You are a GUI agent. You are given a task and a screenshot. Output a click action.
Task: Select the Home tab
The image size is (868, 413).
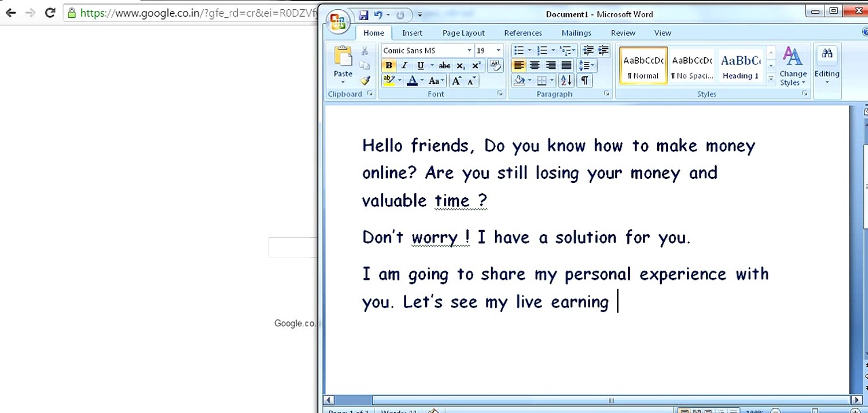coord(374,33)
